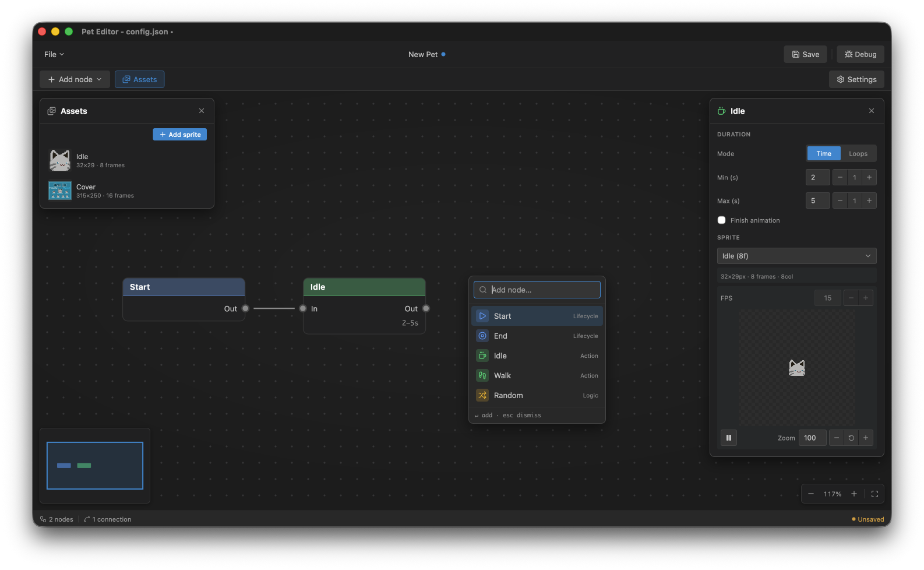Click the FPS value field
Image resolution: width=924 pixels, height=570 pixels.
point(827,298)
